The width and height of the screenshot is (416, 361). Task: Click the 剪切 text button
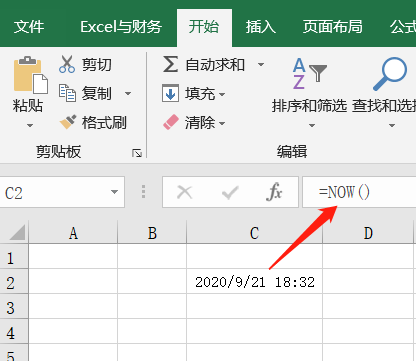pos(97,64)
